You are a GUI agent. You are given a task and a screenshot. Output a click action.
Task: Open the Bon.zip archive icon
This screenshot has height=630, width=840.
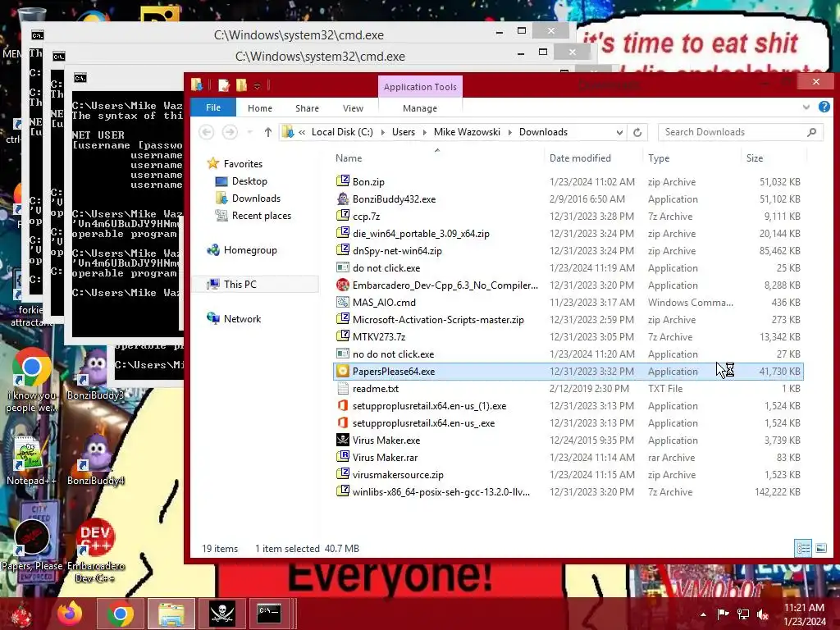pos(343,181)
